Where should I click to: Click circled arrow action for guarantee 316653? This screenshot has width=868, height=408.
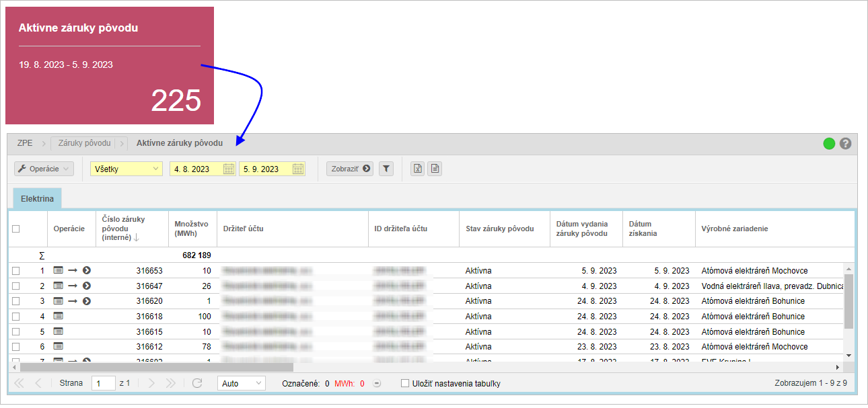(x=87, y=270)
